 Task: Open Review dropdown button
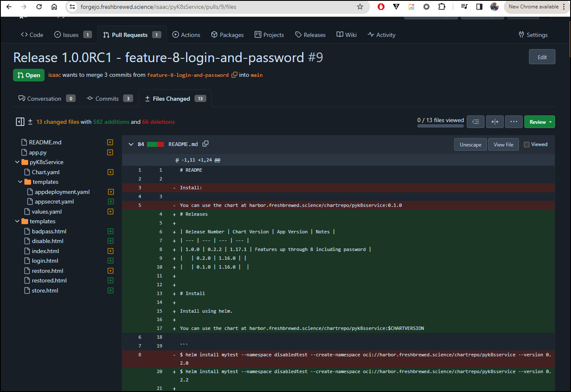point(539,122)
